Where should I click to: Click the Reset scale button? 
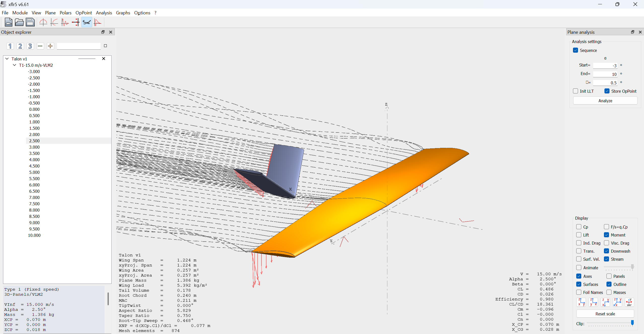605,314
